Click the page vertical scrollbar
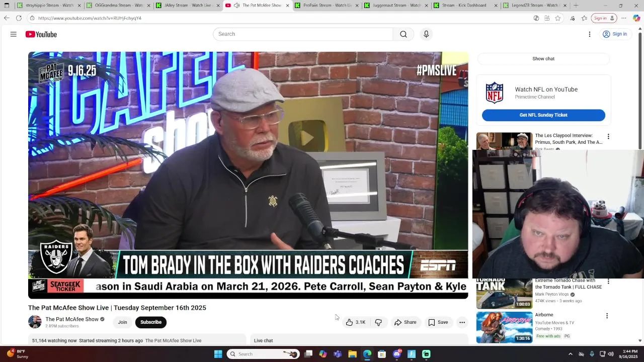Screen dimensions: 644x362 click(640, 90)
